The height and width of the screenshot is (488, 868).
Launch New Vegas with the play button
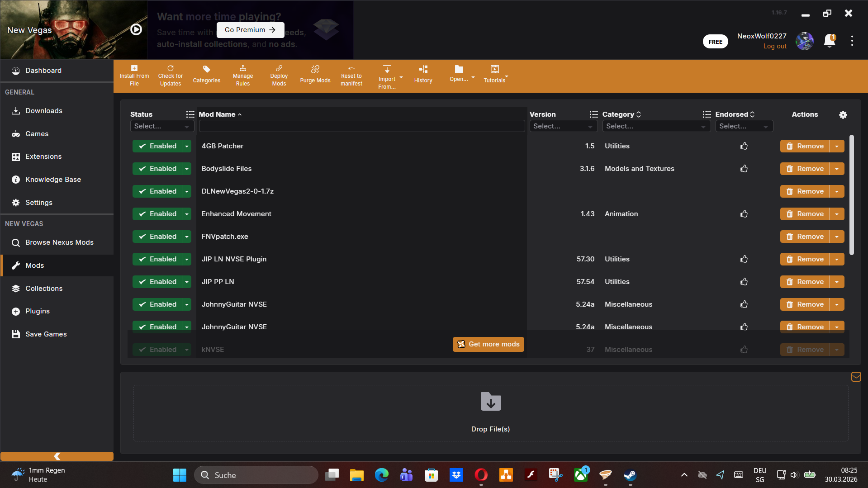tap(136, 30)
